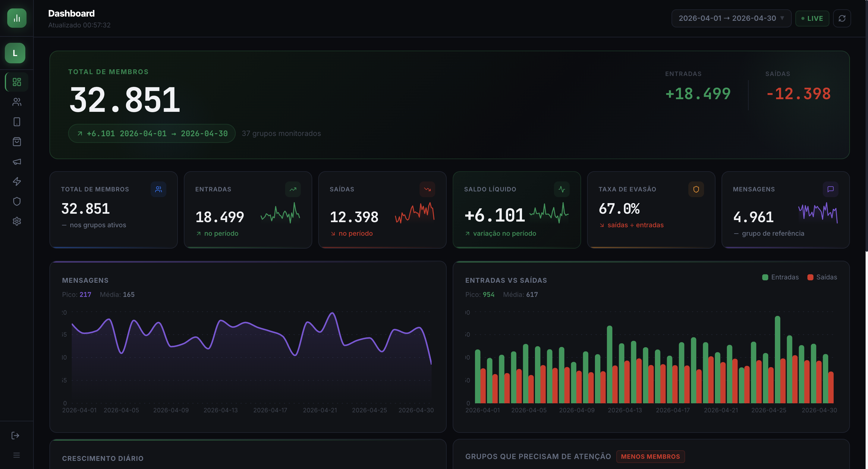Click the "saídas ÷ entradas" caption
This screenshot has height=469, width=868.
click(x=636, y=225)
